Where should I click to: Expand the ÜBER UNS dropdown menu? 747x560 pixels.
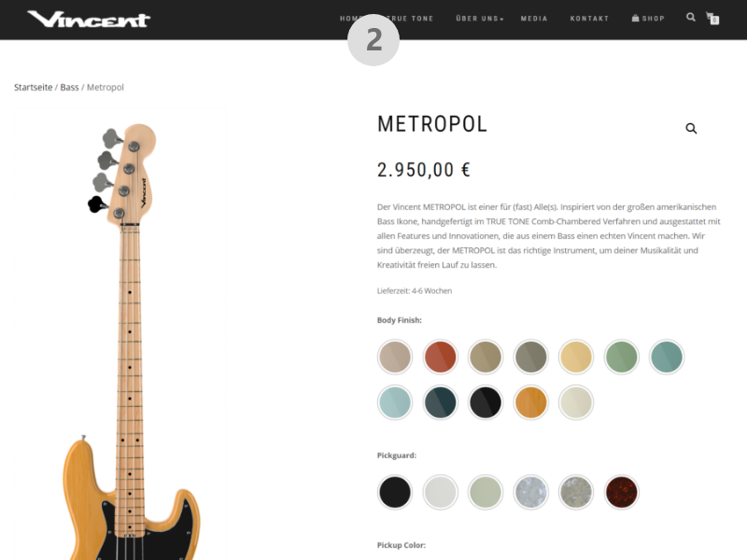pyautogui.click(x=479, y=19)
